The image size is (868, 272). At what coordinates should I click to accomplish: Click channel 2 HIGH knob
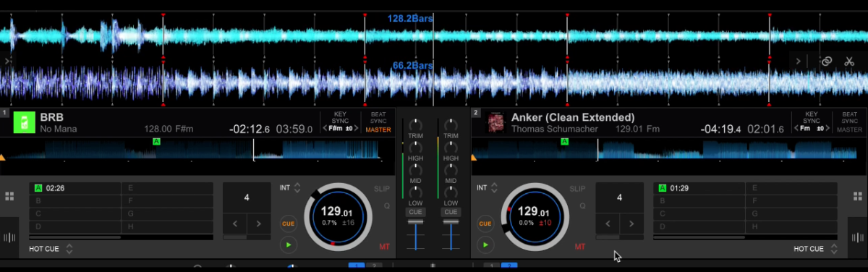451,147
